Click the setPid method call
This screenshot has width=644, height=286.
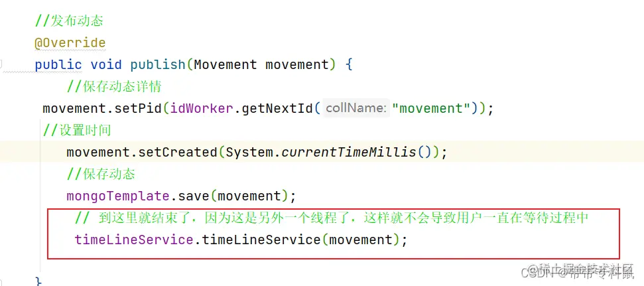[x=139, y=109]
